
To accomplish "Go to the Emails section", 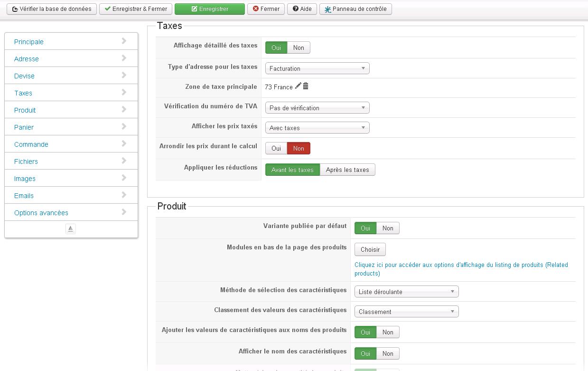I will (71, 195).
